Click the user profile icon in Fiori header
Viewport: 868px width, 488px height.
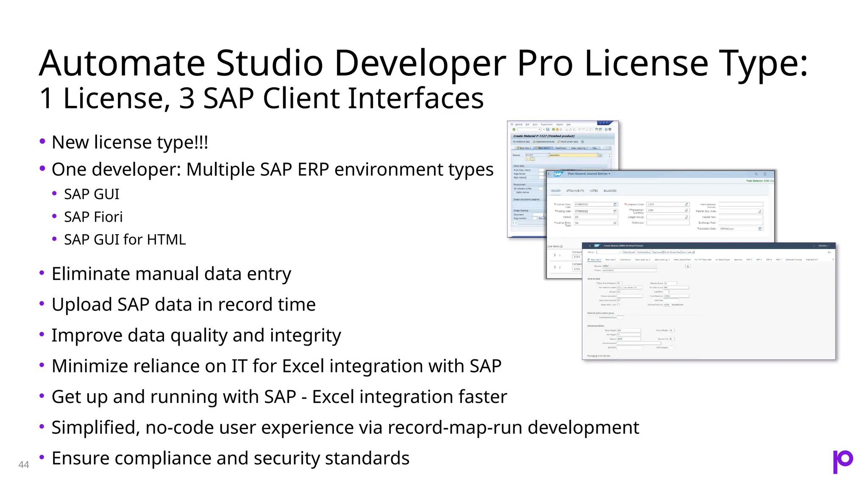[x=765, y=174]
